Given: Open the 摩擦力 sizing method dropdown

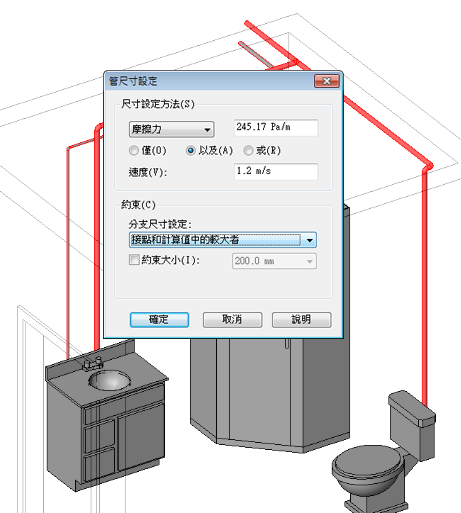Looking at the screenshot, I should tap(171, 129).
